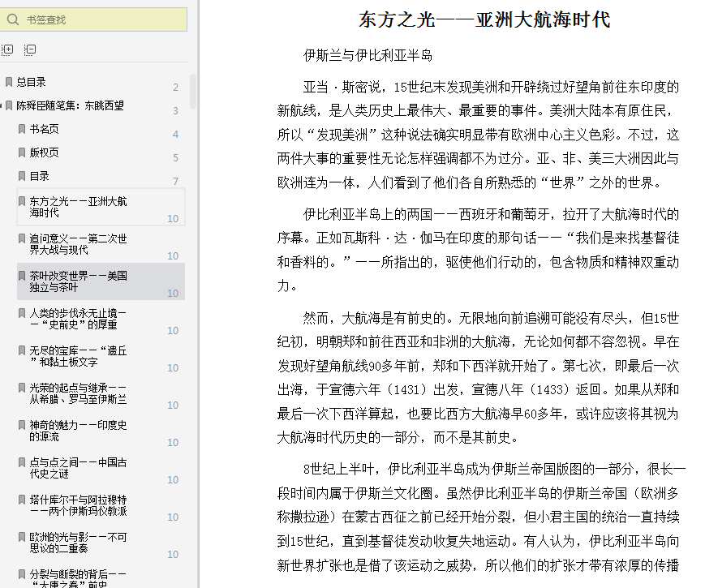Click bookmark icon beside 东方之光
The image size is (705, 588).
(22, 201)
